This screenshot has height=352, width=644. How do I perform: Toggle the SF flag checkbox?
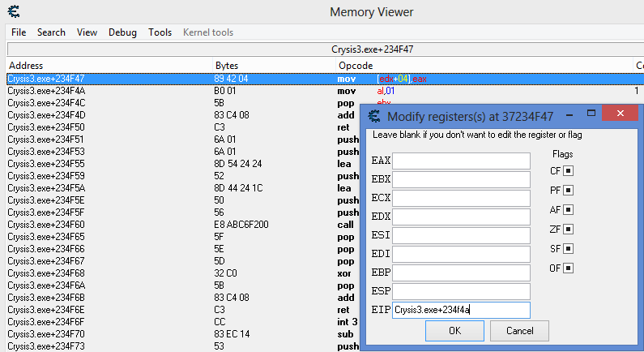tap(568, 248)
